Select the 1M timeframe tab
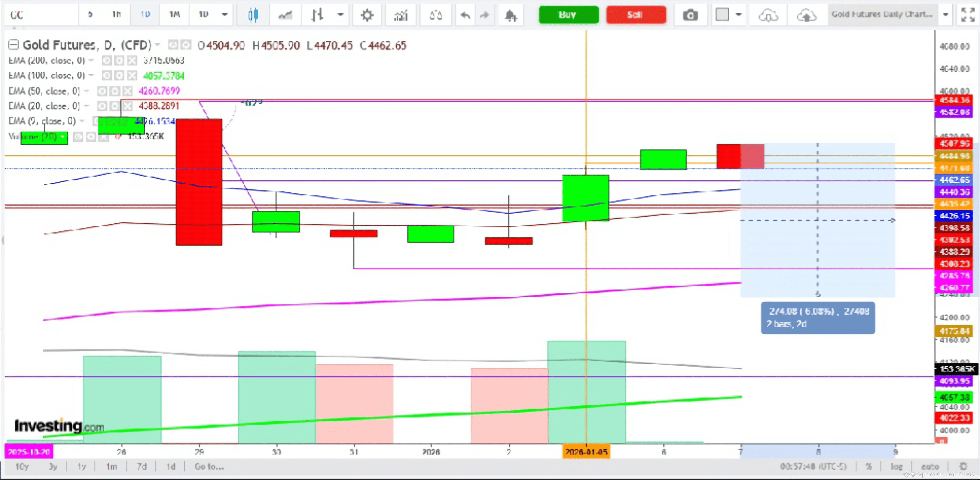 (x=174, y=14)
